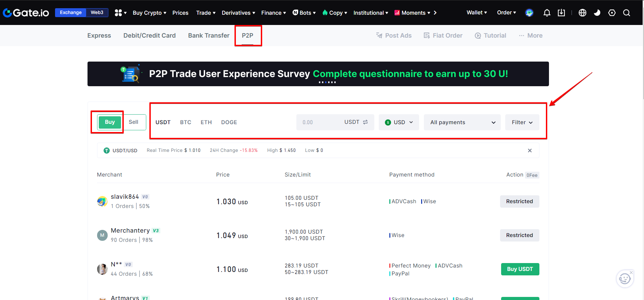
Task: Click the USDT coin icon in price bar
Action: pos(107,151)
